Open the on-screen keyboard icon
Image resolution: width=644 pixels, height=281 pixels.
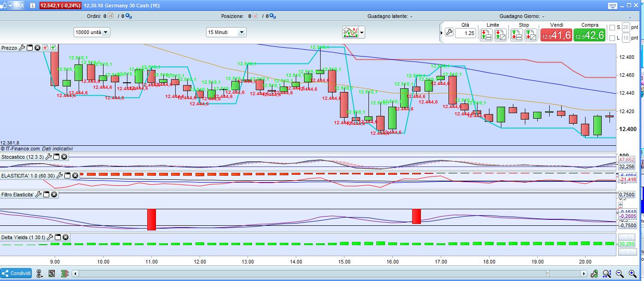click(x=612, y=6)
